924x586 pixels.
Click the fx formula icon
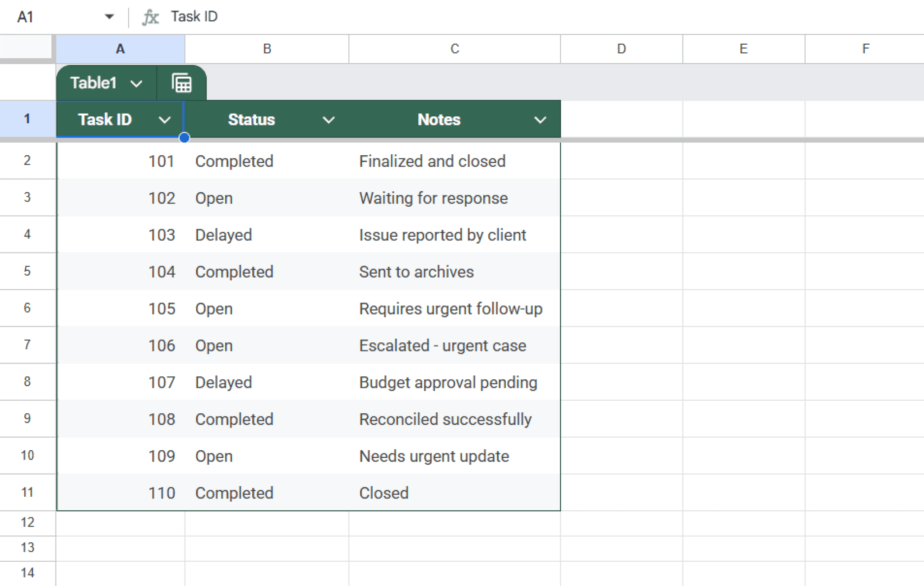point(151,16)
